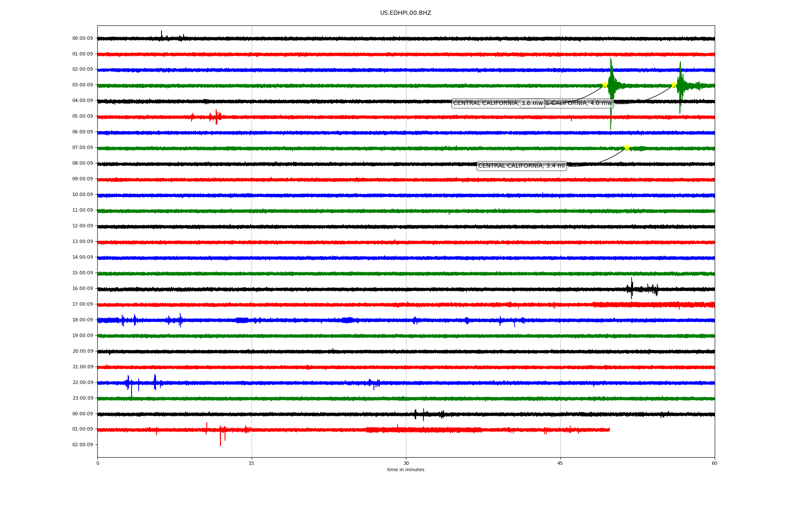Click the 15 tick on the x-axis

(x=252, y=463)
